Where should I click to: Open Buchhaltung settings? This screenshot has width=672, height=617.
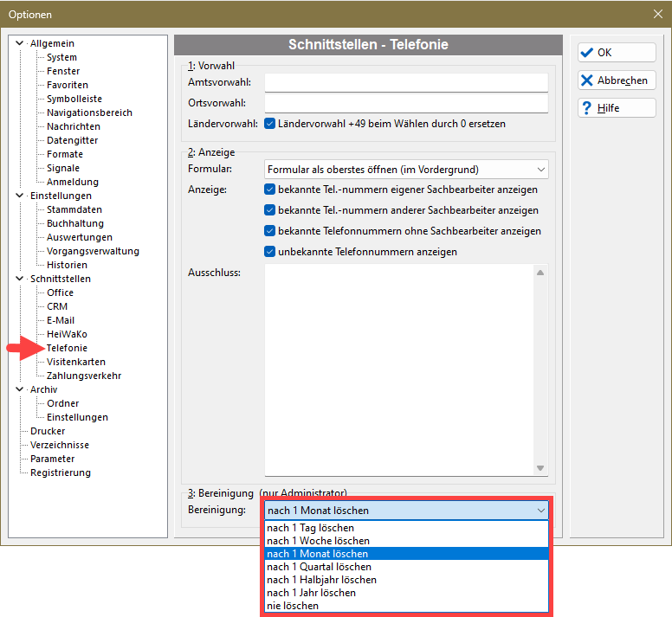75,223
